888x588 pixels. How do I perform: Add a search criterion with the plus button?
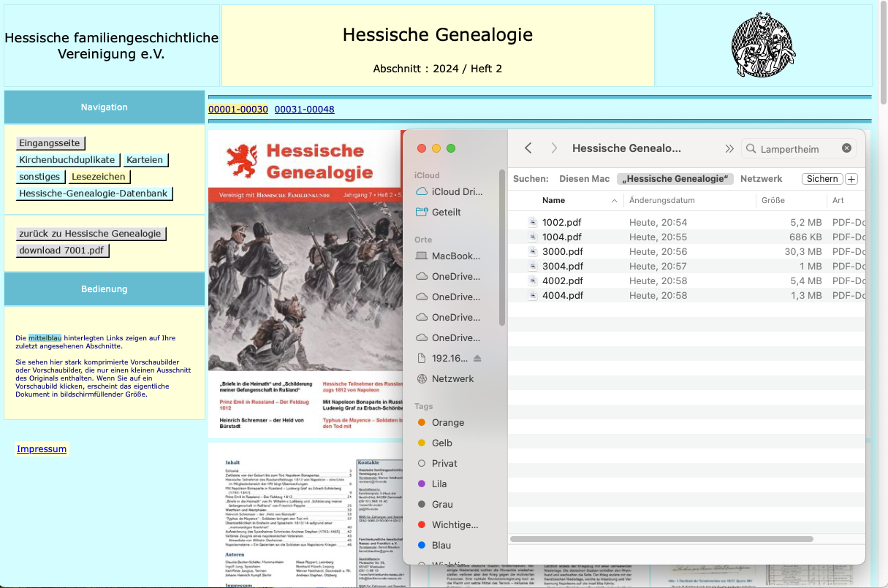[x=851, y=179]
